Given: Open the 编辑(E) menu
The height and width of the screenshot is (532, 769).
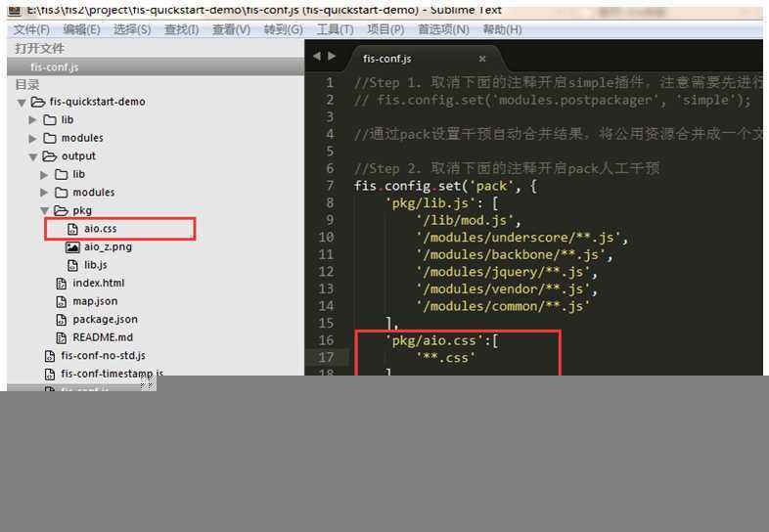Looking at the screenshot, I should [81, 30].
